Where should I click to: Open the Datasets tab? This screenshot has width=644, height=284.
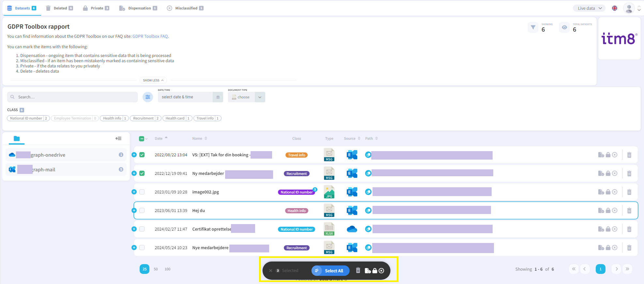(x=22, y=8)
